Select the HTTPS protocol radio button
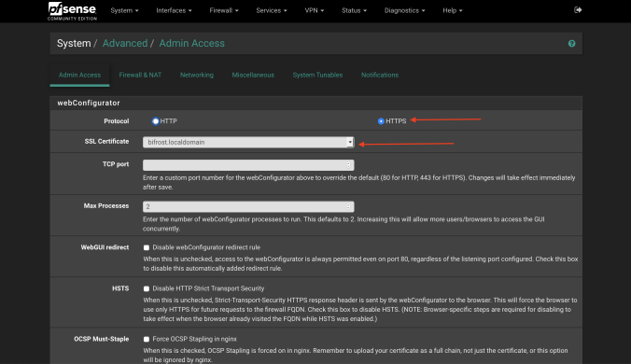 [x=381, y=121]
